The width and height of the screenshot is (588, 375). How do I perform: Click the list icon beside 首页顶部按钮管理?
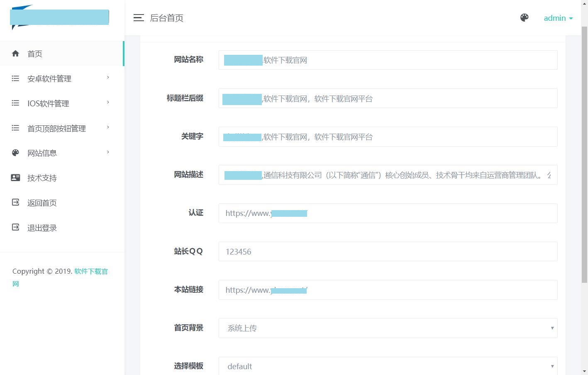coord(15,128)
